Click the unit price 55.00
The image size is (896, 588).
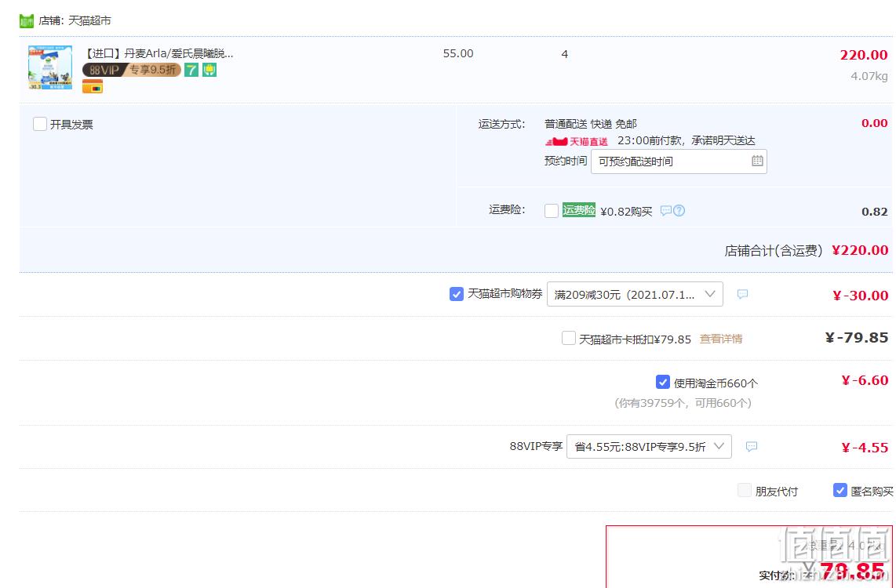458,53
